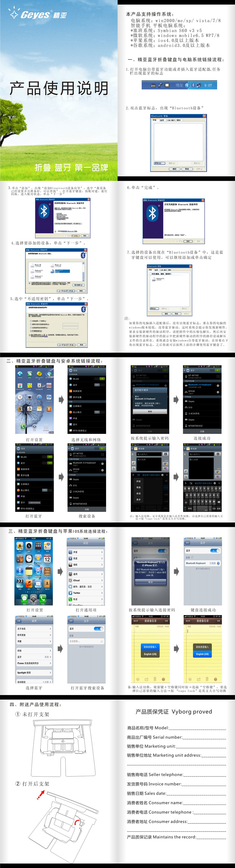Image resolution: width=235 pixels, height=868 pixels.
Task: Open iCloud in the iPhone 设置 list
Action: (86, 580)
